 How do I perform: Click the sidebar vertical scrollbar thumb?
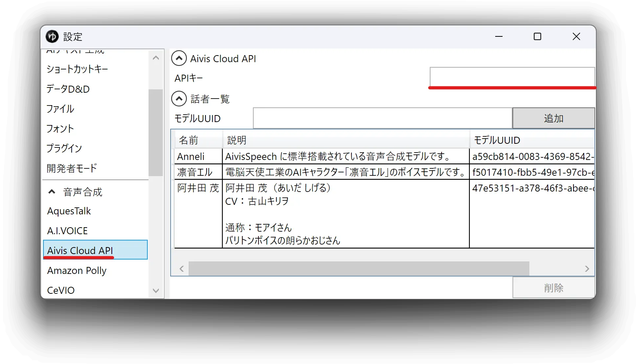(x=156, y=132)
